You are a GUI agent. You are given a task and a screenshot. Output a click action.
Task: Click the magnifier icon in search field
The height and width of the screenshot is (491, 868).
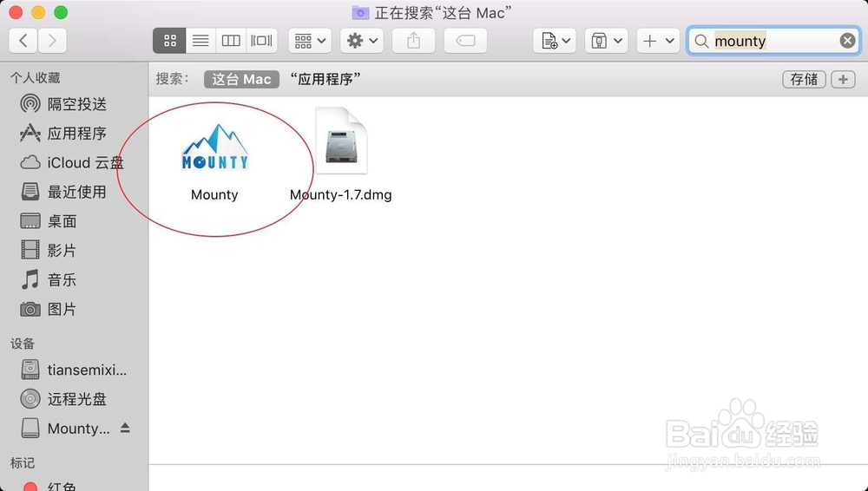pos(701,41)
